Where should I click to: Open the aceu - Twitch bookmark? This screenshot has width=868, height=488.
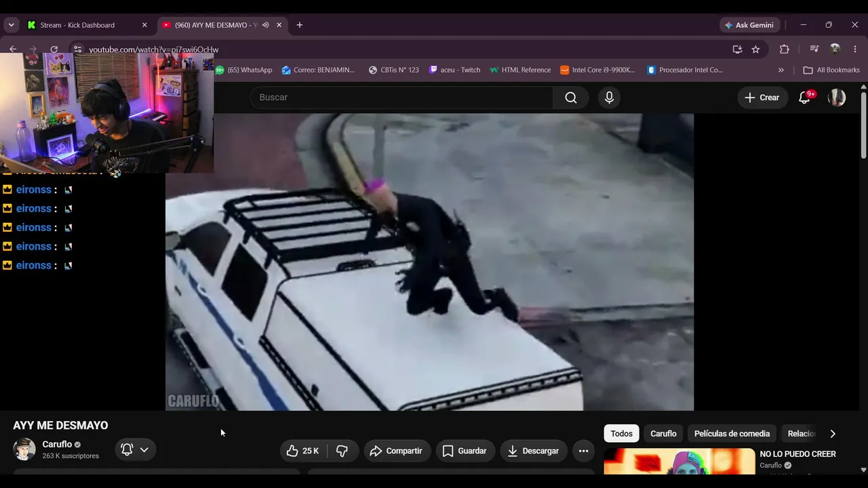(454, 70)
